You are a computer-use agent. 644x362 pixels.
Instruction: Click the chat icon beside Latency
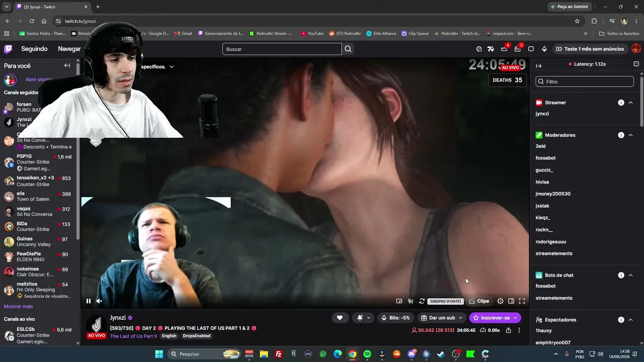[x=636, y=64]
